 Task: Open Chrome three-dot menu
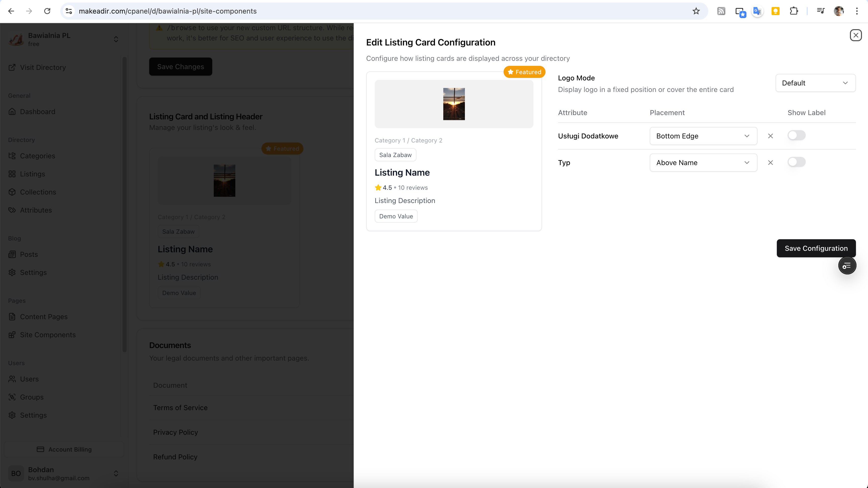[856, 11]
